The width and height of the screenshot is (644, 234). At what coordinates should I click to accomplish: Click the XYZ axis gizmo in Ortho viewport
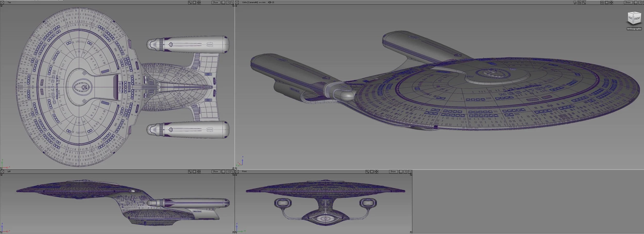[x=240, y=162]
